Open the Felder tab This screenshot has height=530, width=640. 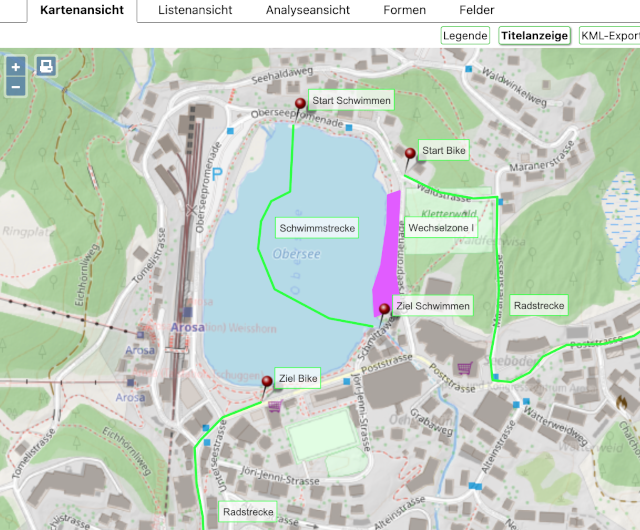pos(476,11)
